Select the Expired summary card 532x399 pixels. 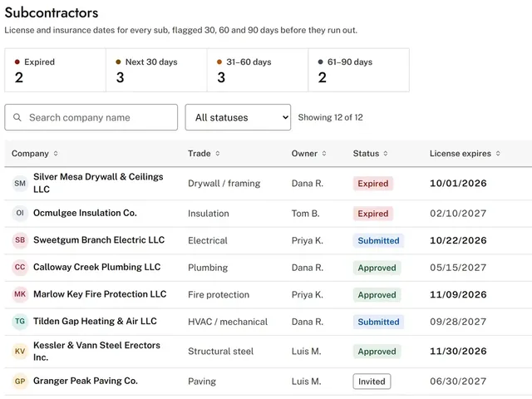56,70
